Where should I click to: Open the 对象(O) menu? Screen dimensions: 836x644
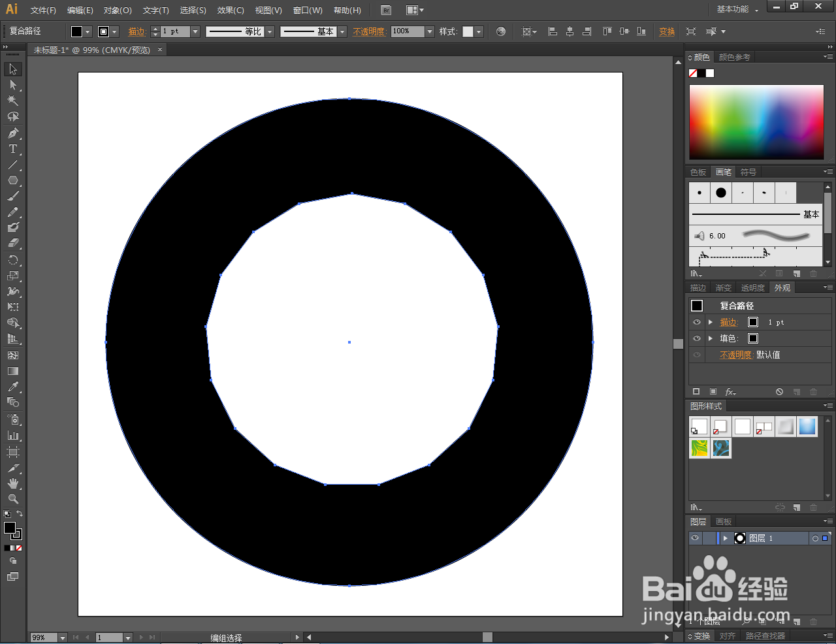coord(118,10)
